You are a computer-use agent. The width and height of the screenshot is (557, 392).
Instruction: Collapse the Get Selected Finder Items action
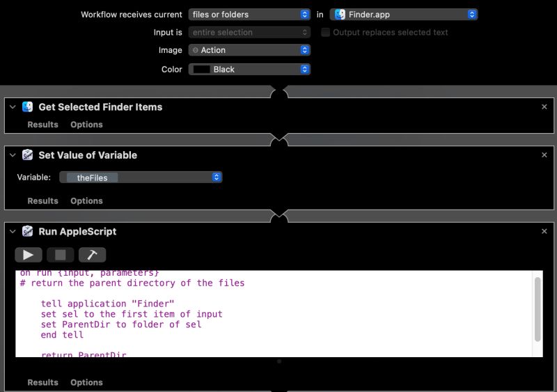pos(13,107)
